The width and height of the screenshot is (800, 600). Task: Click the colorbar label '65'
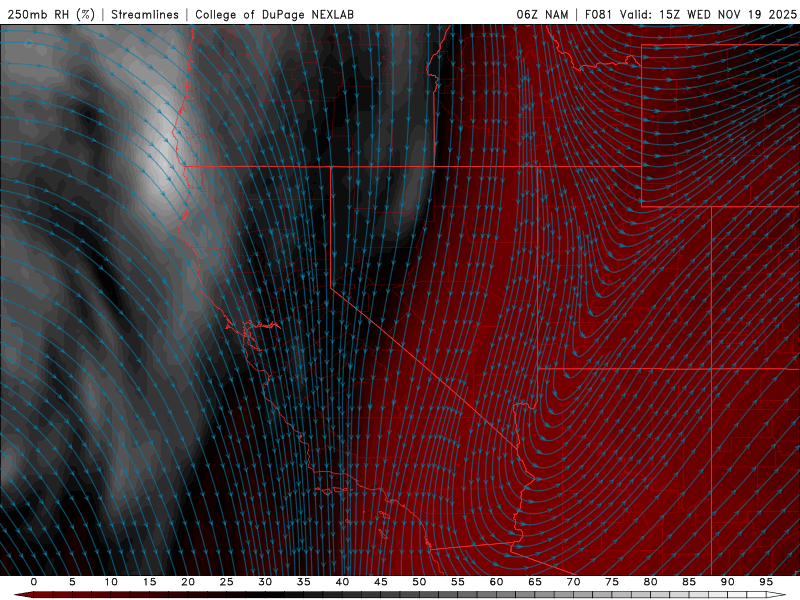[x=535, y=582]
